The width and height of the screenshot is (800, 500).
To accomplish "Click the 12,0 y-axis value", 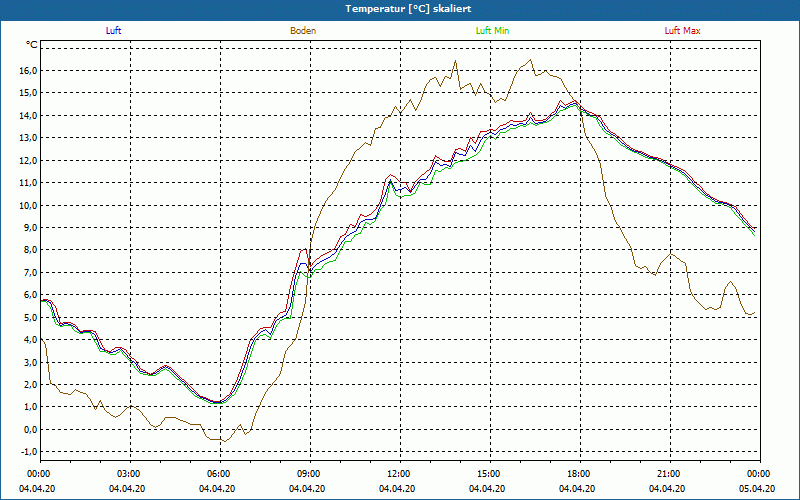I will coord(29,160).
